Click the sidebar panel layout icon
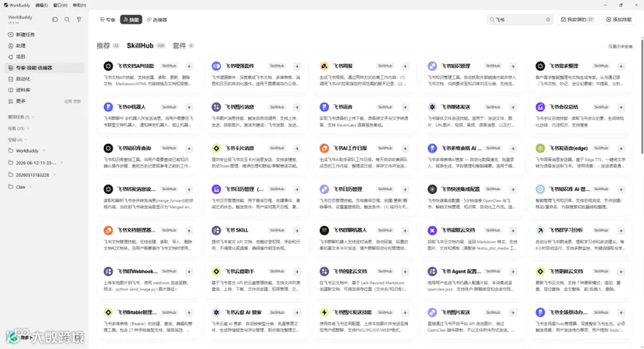Image resolution: width=644 pixels, height=349 pixels. pyautogui.click(x=55, y=19)
